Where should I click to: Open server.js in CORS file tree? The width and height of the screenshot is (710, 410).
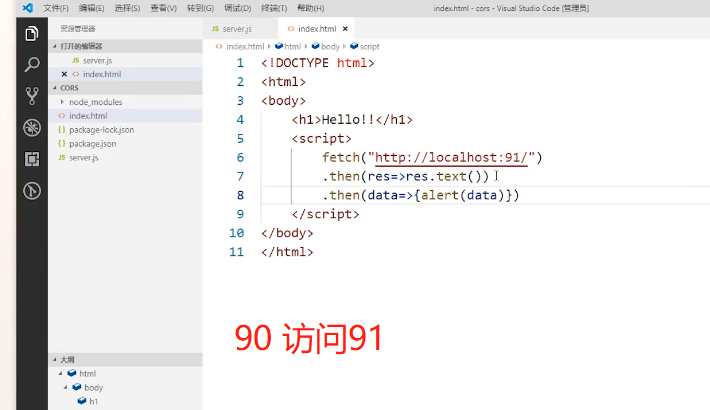click(125, 157)
